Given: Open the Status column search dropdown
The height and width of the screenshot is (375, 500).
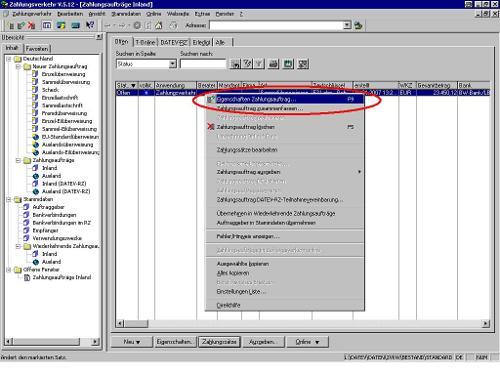Looking at the screenshot, I should pos(172,64).
